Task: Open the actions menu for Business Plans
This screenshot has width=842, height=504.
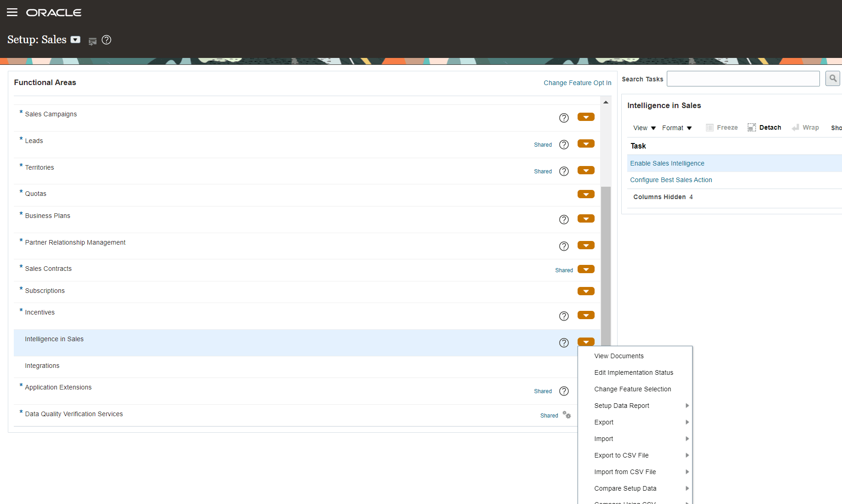Action: (586, 219)
